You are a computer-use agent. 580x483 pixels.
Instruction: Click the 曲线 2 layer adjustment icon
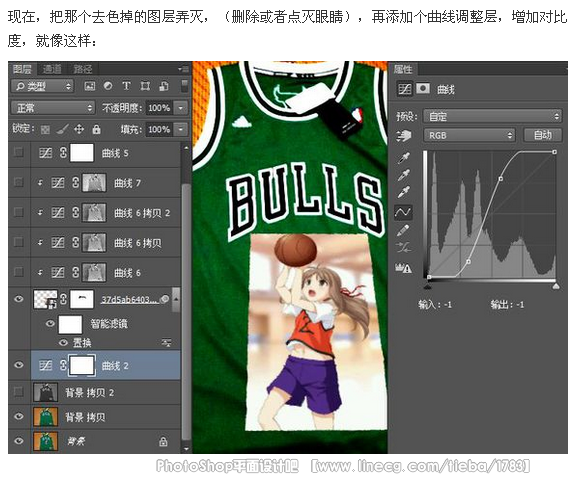(45, 365)
